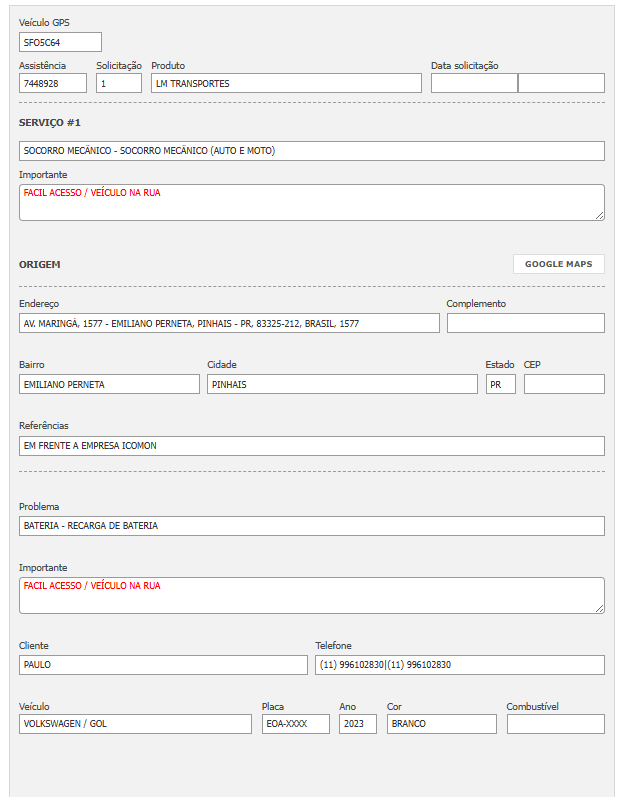Focus the Estado field containing PR
This screenshot has height=797, width=632.
pos(500,384)
